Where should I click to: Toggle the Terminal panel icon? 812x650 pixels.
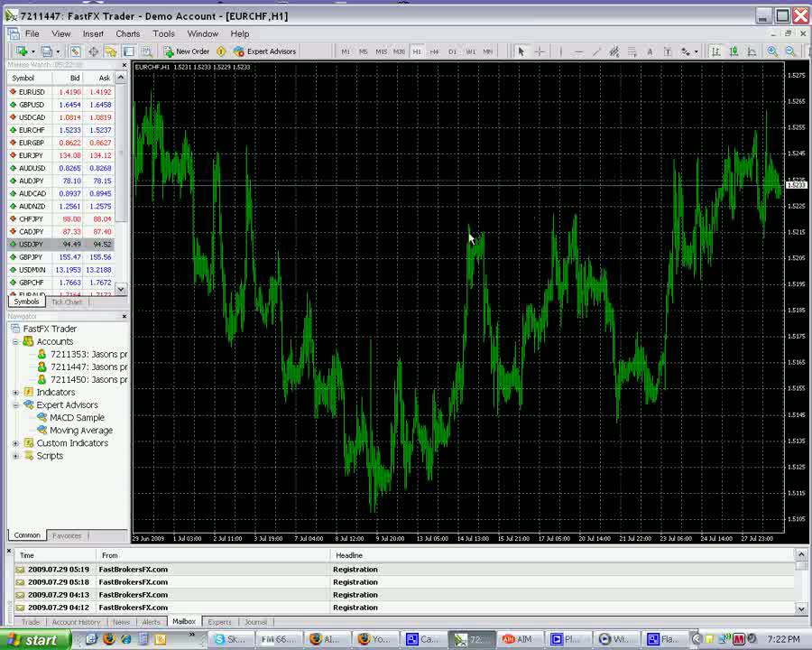(128, 51)
